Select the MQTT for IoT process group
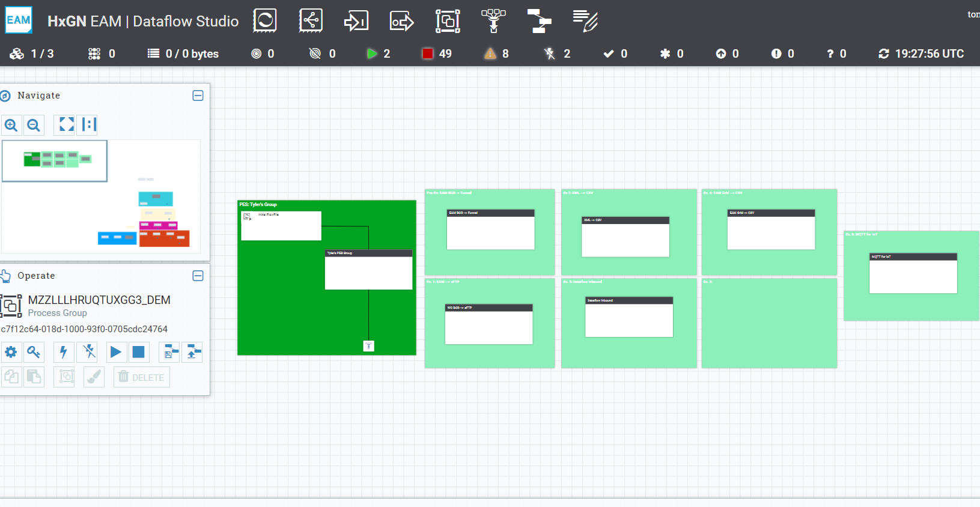Viewport: 980px width, 507px height. pyautogui.click(x=913, y=273)
